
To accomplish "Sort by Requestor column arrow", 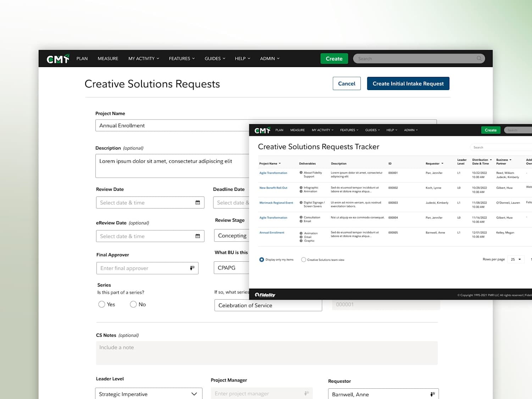I will tap(442, 164).
